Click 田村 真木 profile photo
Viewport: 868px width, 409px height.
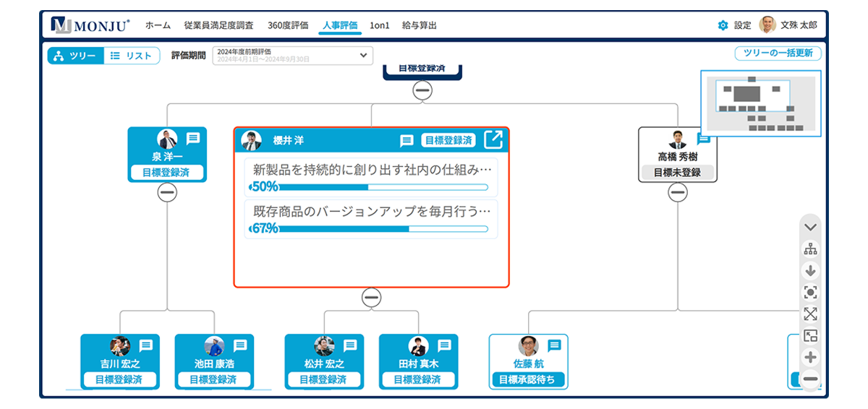(418, 346)
